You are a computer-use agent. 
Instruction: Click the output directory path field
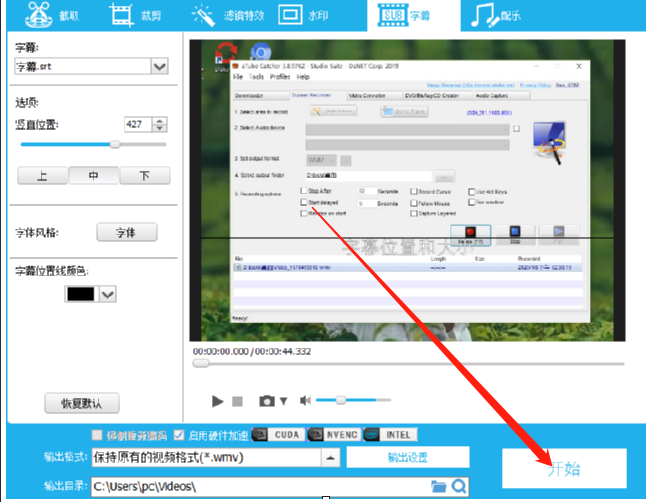260,487
